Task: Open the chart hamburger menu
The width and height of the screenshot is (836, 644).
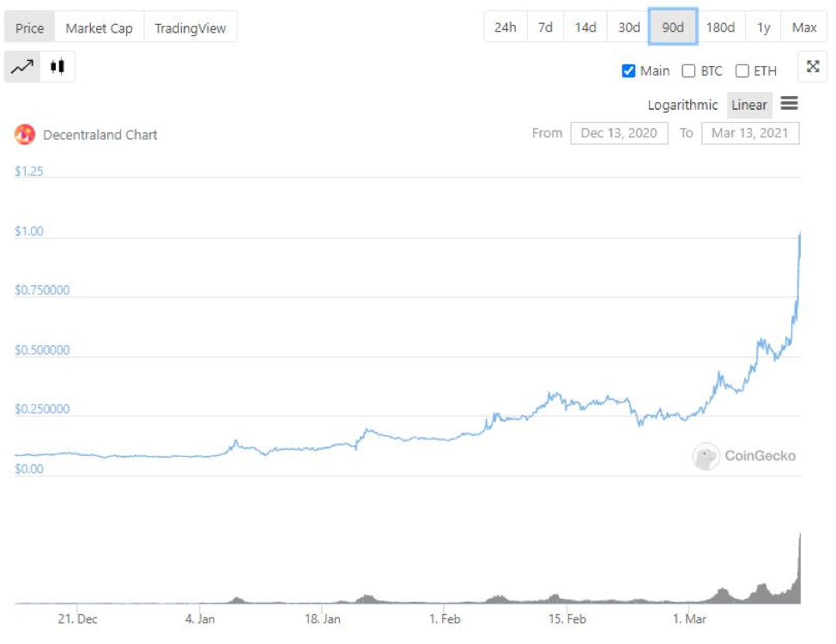Action: pos(789,104)
